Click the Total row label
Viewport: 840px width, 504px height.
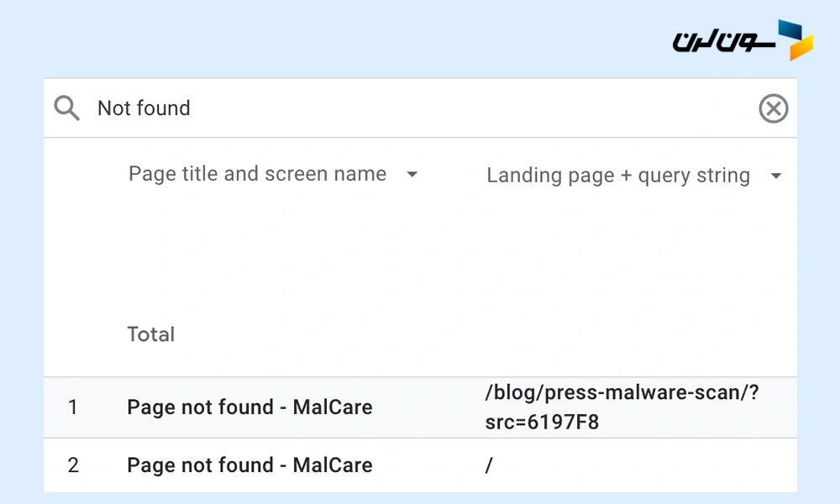coord(151,334)
